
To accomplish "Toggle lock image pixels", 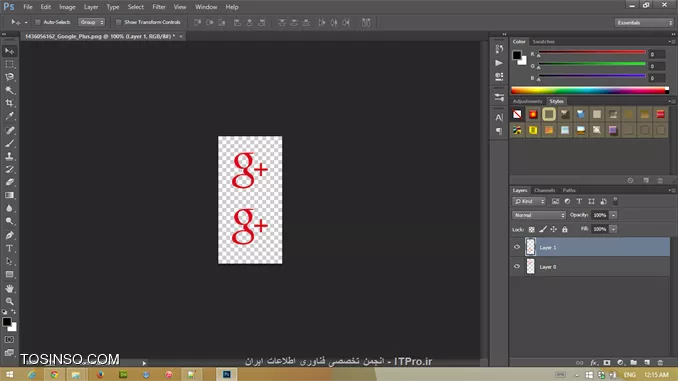I will pyautogui.click(x=543, y=229).
